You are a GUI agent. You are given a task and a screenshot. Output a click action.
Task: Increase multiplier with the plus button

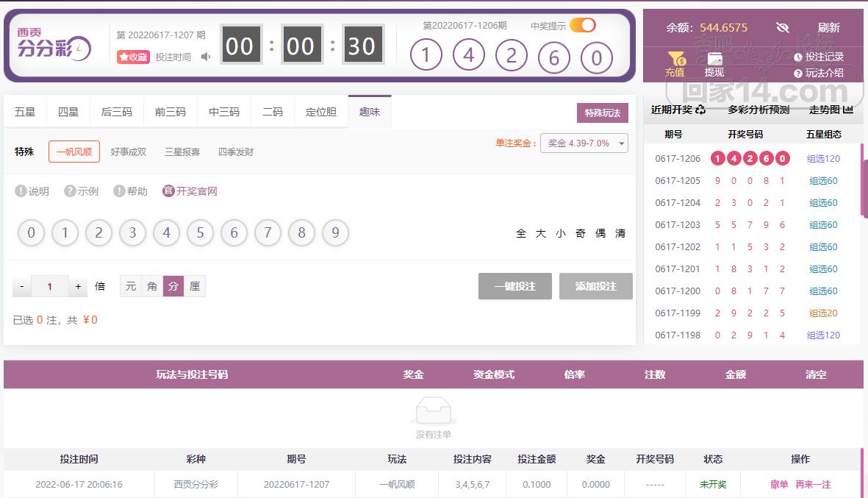click(x=79, y=286)
